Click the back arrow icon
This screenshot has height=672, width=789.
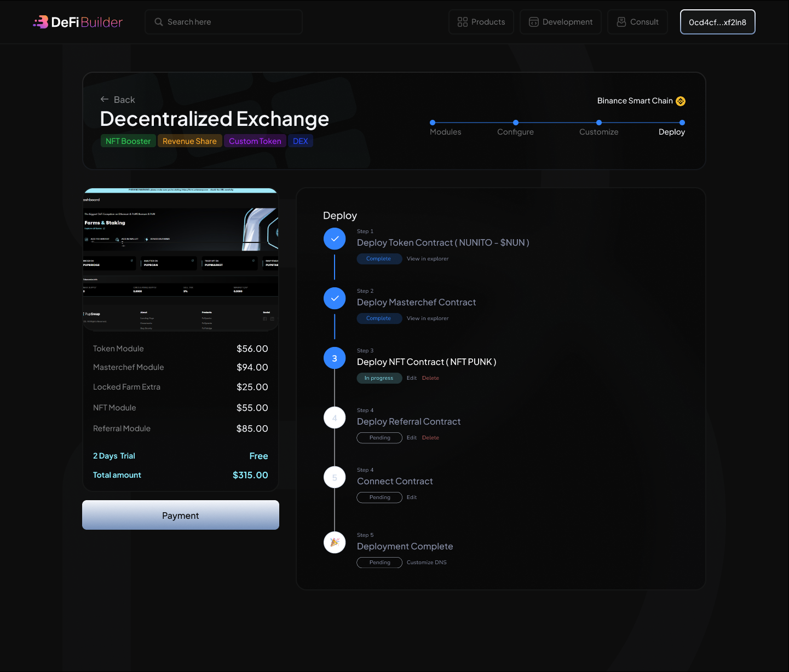(x=105, y=100)
